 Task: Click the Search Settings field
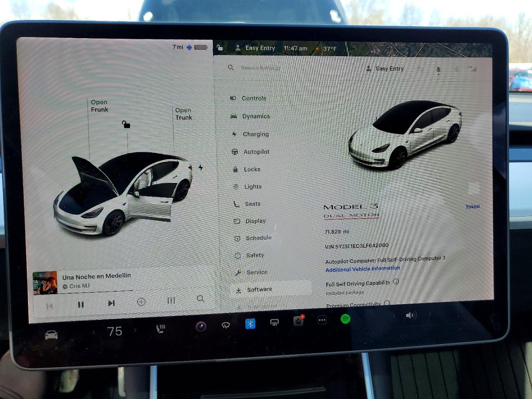pyautogui.click(x=261, y=68)
